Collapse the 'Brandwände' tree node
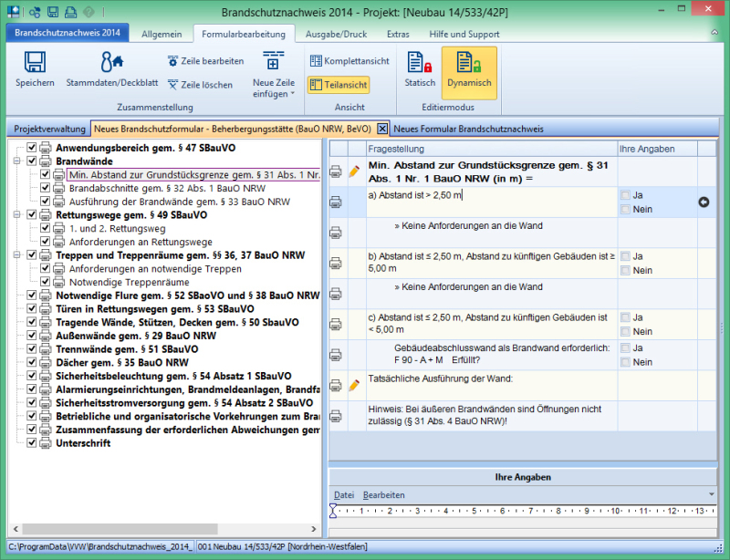Viewport: 730px width, 560px height. point(17,161)
